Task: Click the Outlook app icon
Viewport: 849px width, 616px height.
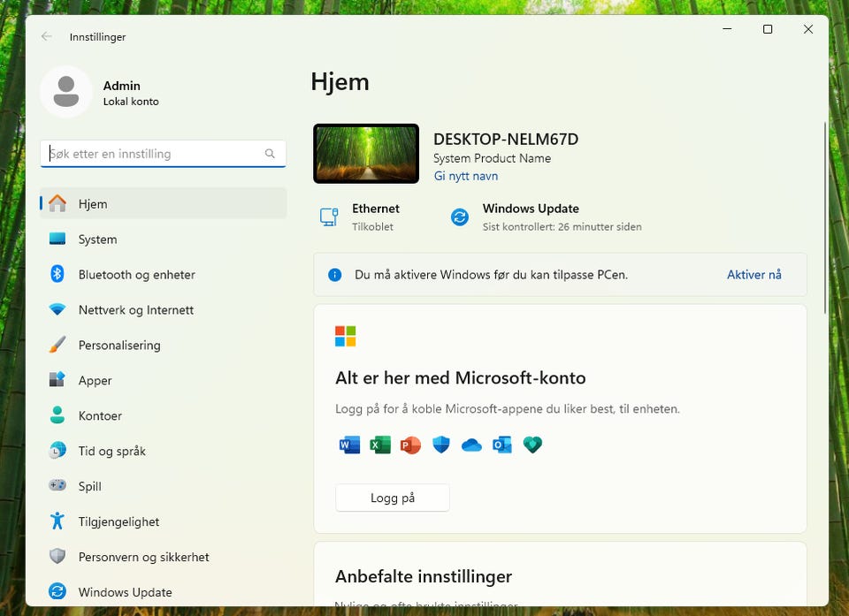Action: pos(502,445)
